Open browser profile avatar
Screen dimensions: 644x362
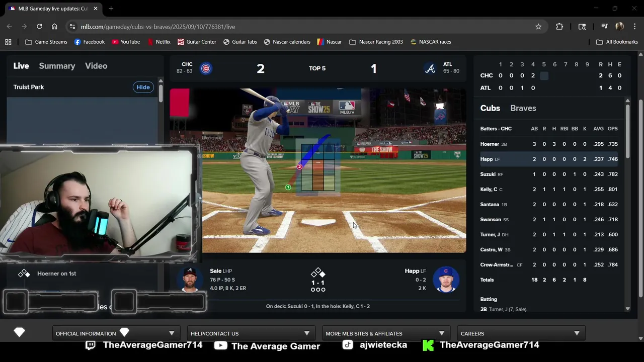tap(619, 27)
